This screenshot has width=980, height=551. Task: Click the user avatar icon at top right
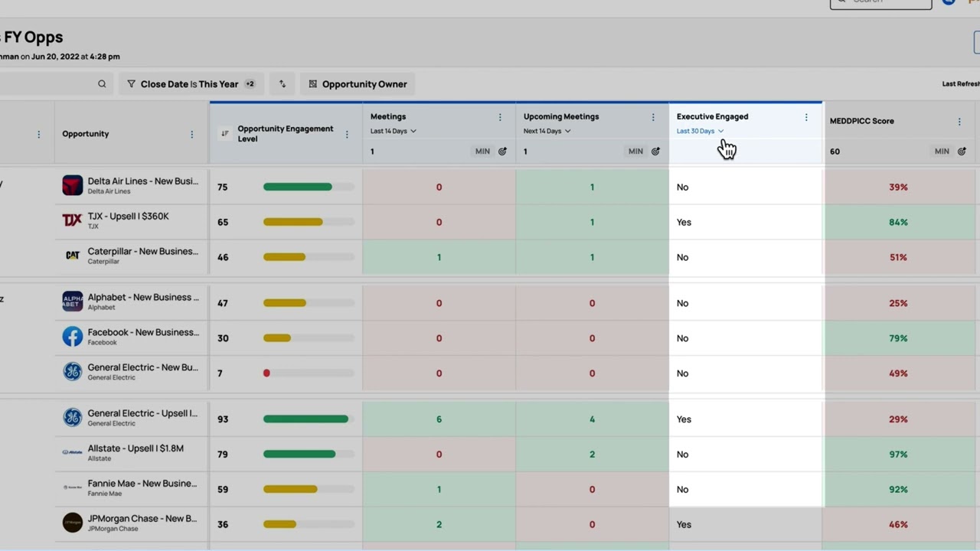(x=949, y=2)
